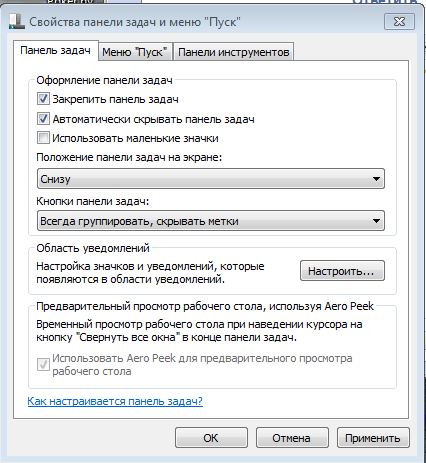
Task: Expand the 'Всегда группировать, скрывать метки' combo box
Action: tap(211, 221)
